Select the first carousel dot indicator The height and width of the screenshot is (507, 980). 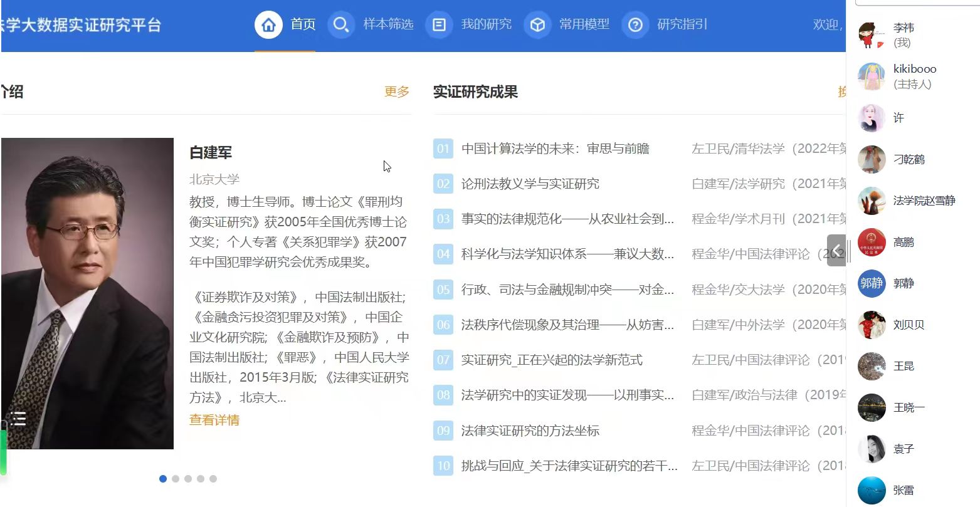pos(163,479)
